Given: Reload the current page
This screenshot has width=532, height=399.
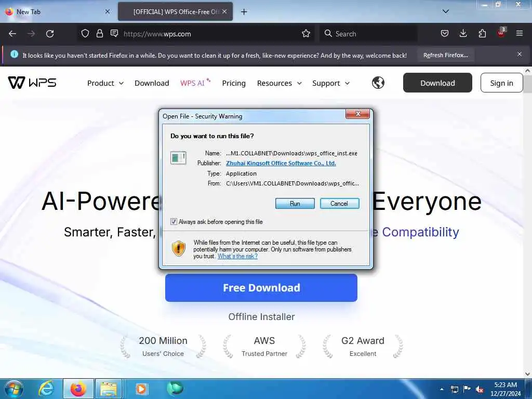Looking at the screenshot, I should (50, 34).
